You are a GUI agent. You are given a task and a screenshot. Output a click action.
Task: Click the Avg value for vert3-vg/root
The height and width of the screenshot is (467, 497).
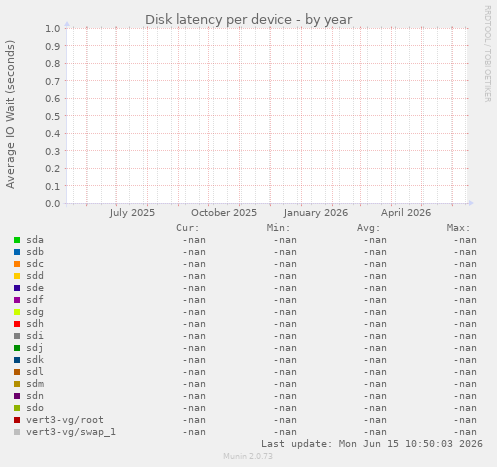(x=375, y=420)
